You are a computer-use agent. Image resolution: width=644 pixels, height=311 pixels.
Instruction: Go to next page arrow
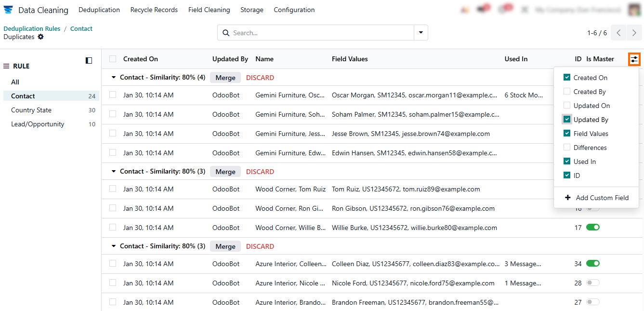634,33
